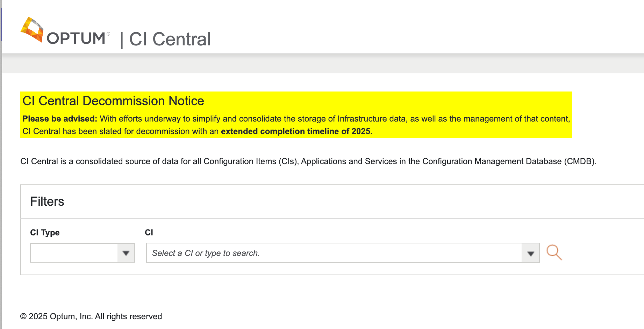
Task: Expand the CI search combo box arrow
Action: point(531,253)
